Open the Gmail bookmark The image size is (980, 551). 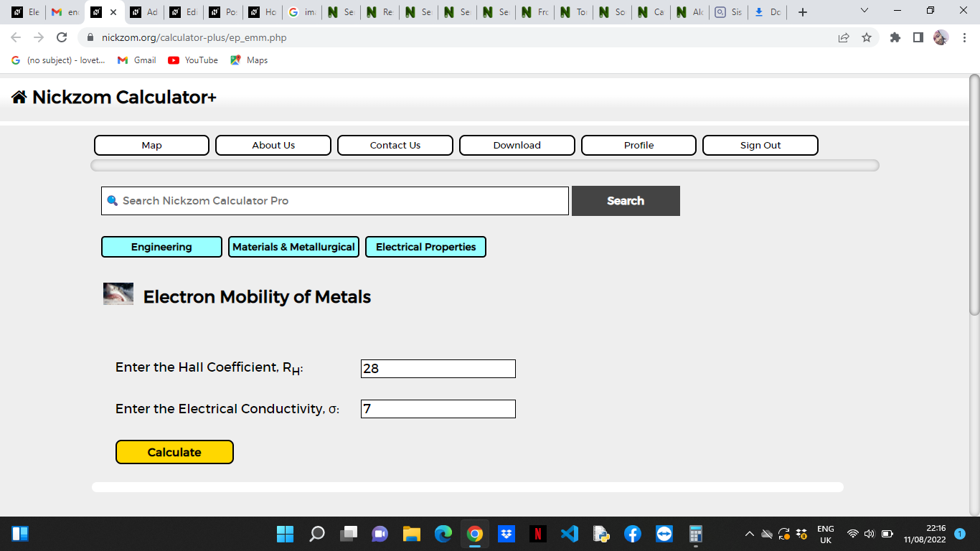(137, 60)
